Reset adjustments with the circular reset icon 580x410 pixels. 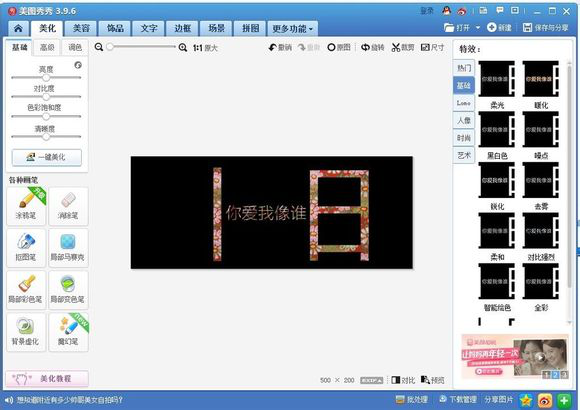tap(78, 65)
